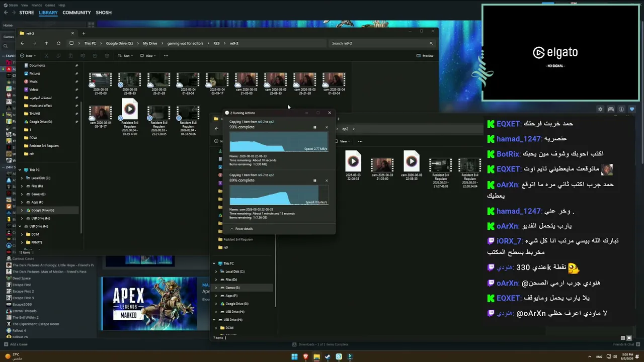Screen dimensions: 644x362
Task: Cancel the 99% complete copy operation
Action: (x=327, y=127)
